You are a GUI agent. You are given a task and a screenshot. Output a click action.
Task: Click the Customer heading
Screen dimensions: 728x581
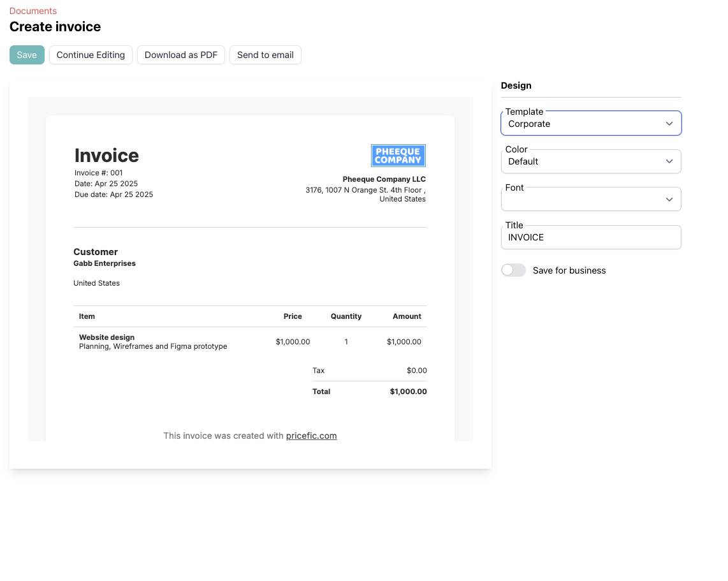[x=96, y=252]
